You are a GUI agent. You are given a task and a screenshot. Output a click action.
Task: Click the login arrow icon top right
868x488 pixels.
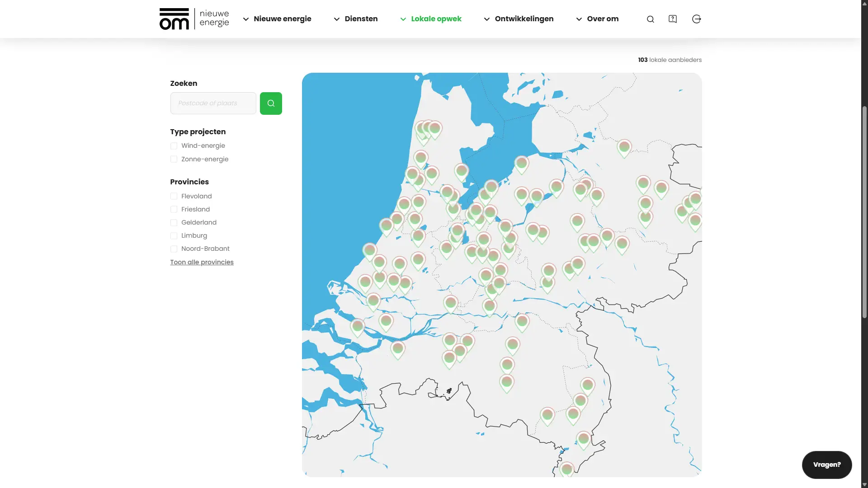696,19
